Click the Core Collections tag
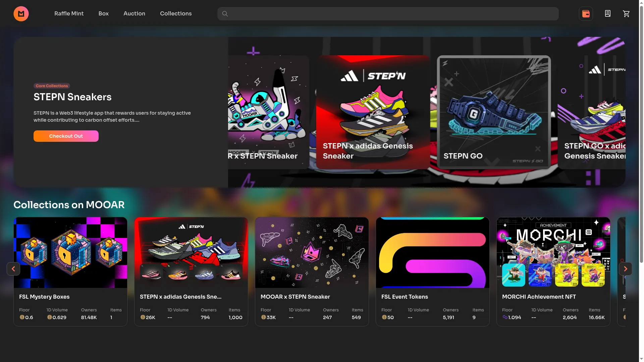The image size is (644, 362). pos(52,86)
